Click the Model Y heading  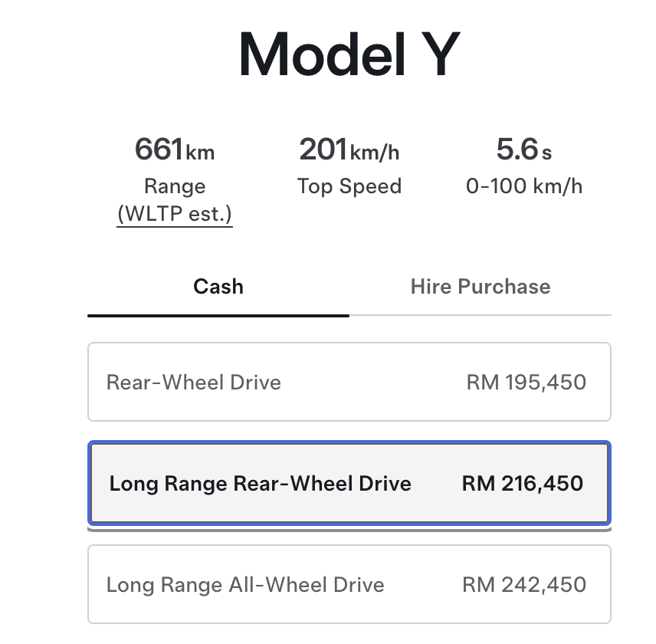pos(349,55)
